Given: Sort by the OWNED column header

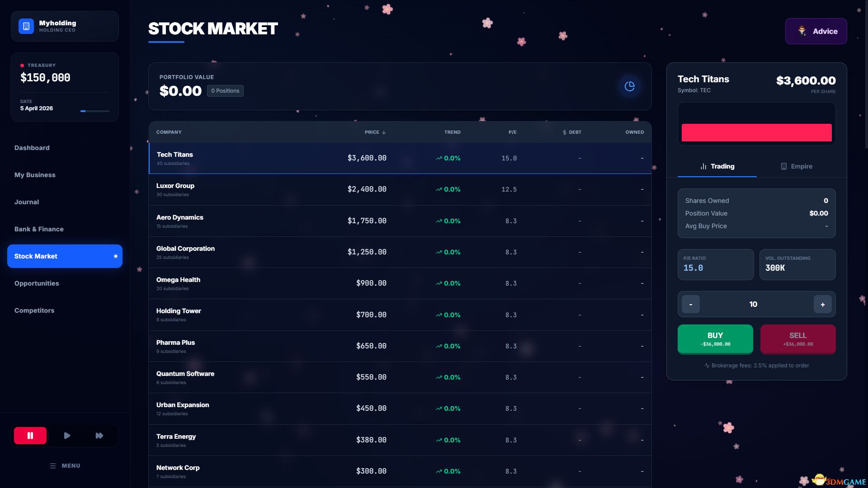Looking at the screenshot, I should (635, 132).
